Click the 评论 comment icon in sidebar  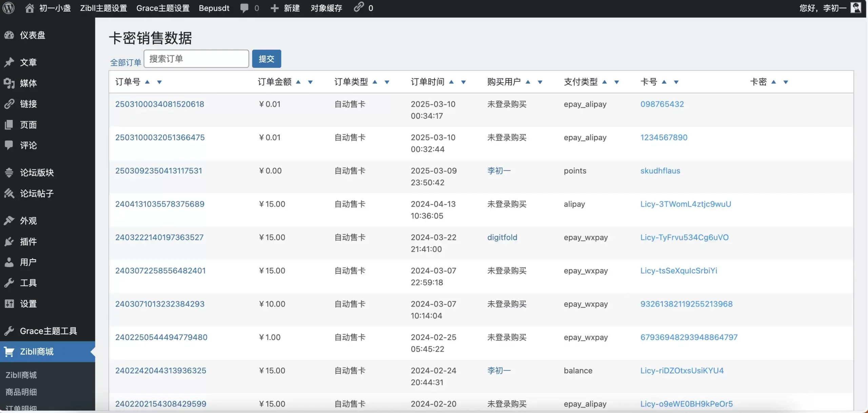(x=9, y=145)
